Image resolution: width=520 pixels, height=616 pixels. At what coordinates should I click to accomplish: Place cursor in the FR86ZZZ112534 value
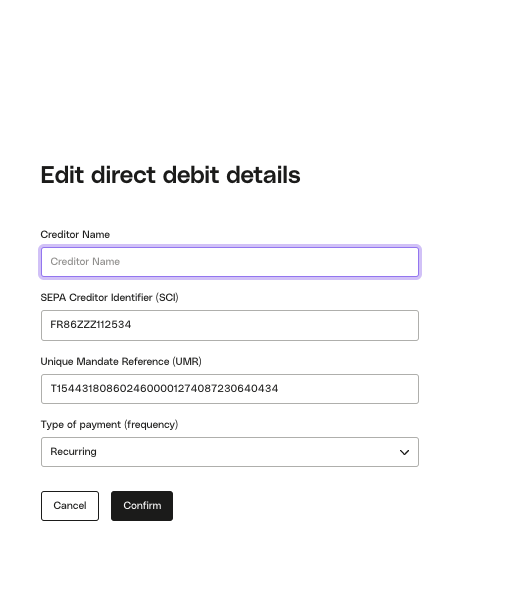tap(90, 325)
